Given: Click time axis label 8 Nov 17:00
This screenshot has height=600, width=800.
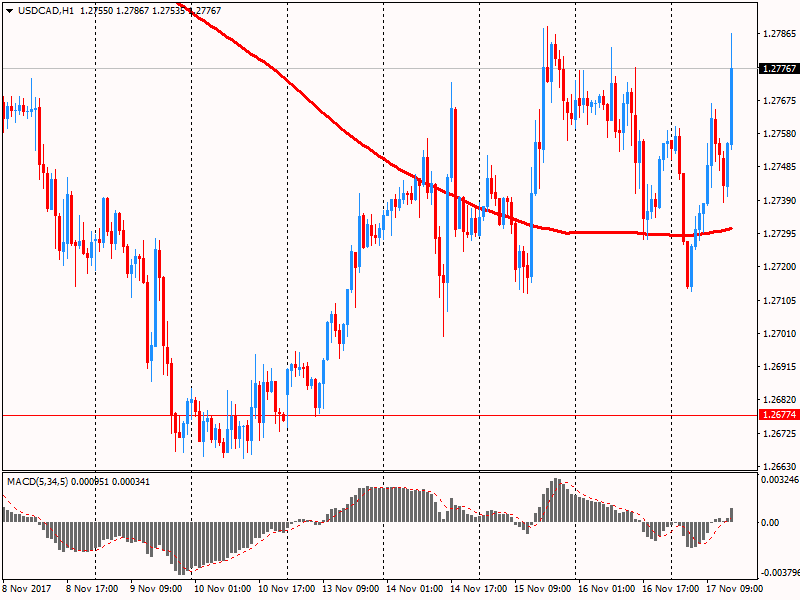Looking at the screenshot, I should point(92,588).
